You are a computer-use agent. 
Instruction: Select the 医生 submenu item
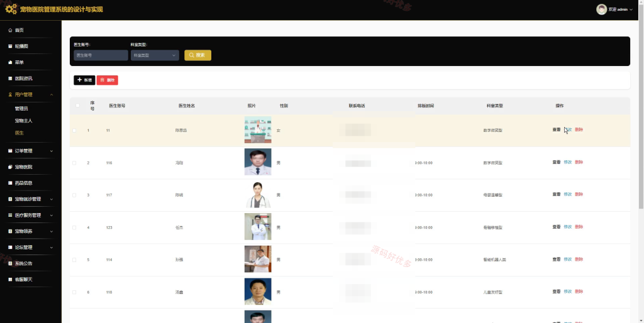19,133
